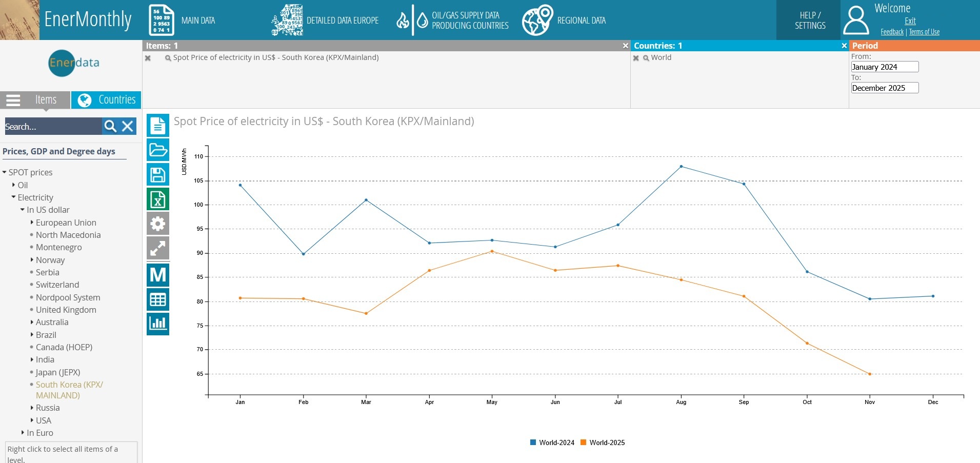Open the chart settings gear
Viewport: 980px width, 463px height.
click(158, 223)
